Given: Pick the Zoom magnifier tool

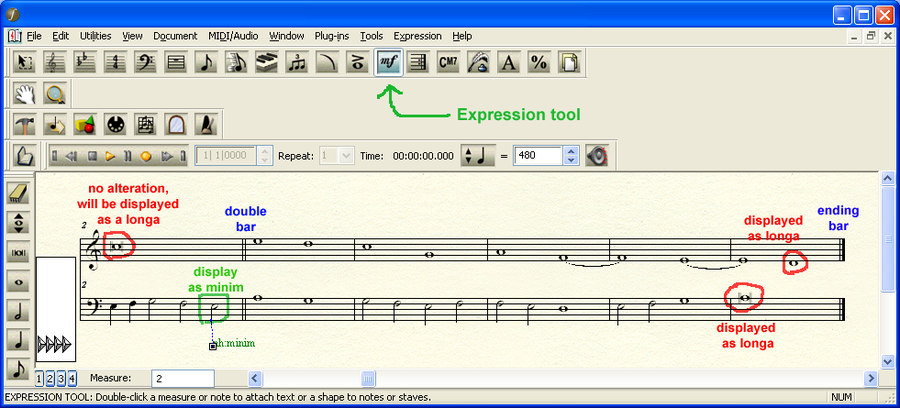Looking at the screenshot, I should point(56,94).
